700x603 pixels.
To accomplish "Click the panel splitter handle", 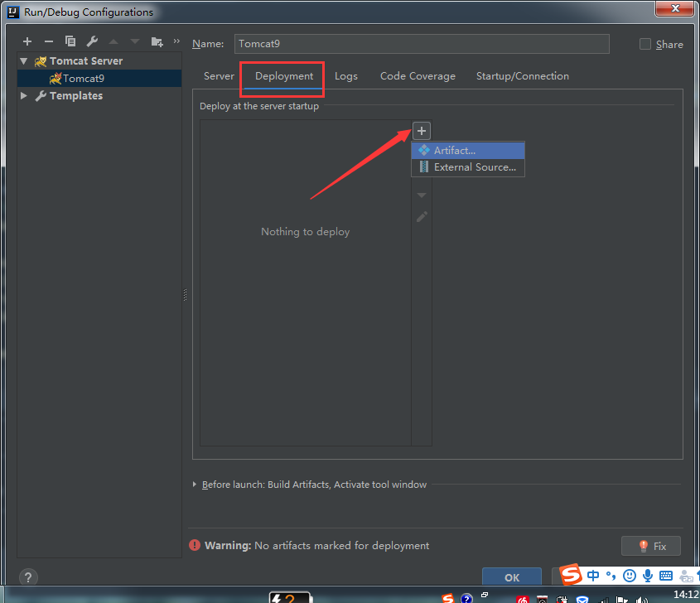I will point(185,295).
